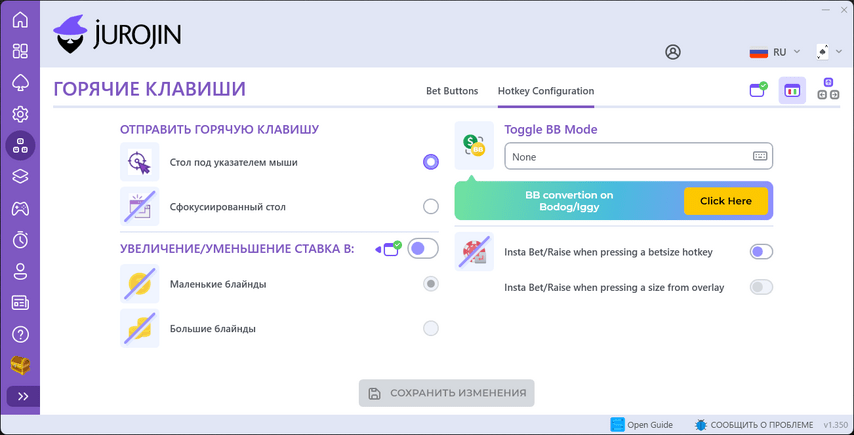Screen dimensions: 854x435
Task: Select 'Сфокусированный стол' radio button
Action: coord(431,207)
